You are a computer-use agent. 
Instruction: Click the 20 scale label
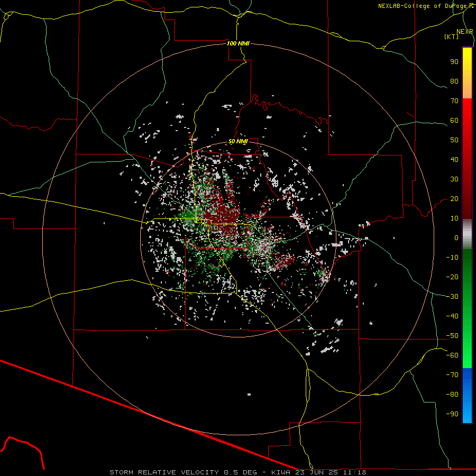click(x=454, y=199)
